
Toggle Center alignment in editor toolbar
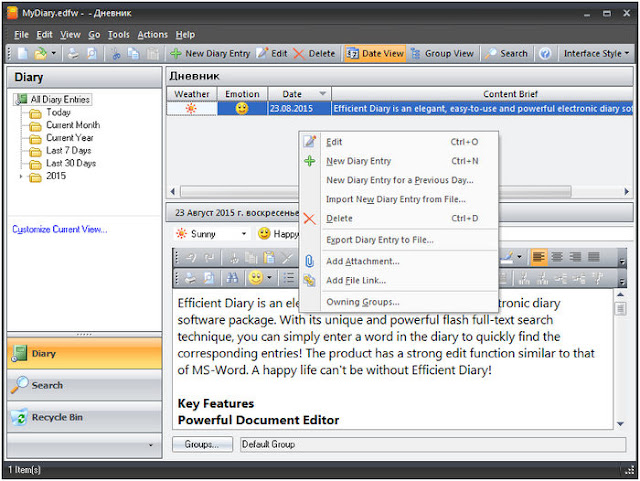[x=557, y=257]
